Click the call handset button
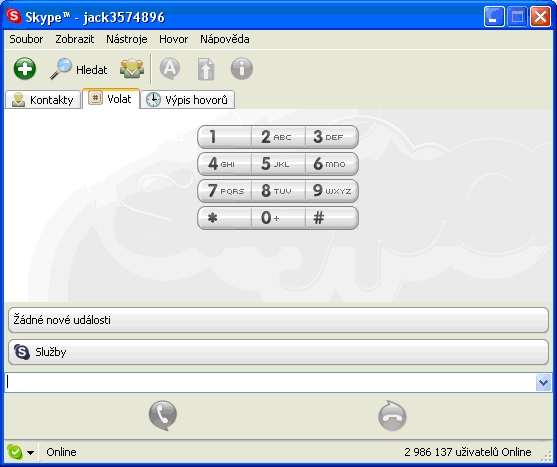 (163, 415)
